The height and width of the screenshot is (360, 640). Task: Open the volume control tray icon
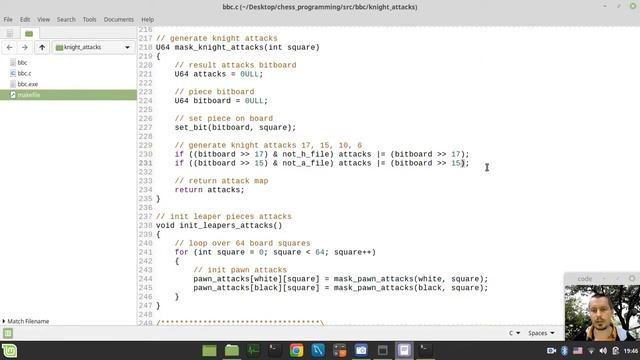(603, 351)
